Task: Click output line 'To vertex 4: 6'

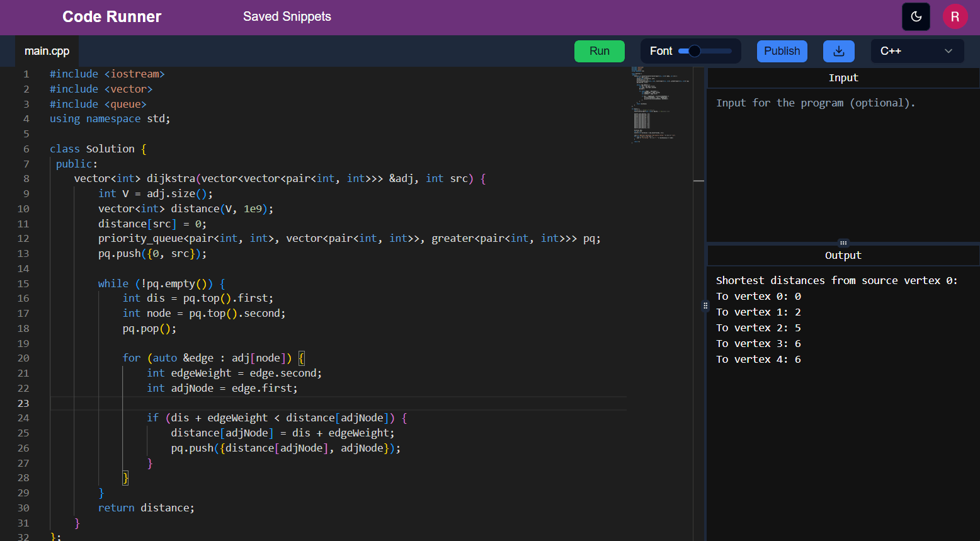Action: tap(758, 359)
